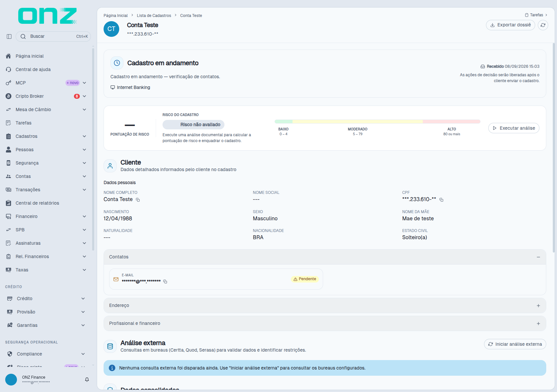Expand Mesa de Câmbio submenu
The image size is (557, 392).
[84, 109]
